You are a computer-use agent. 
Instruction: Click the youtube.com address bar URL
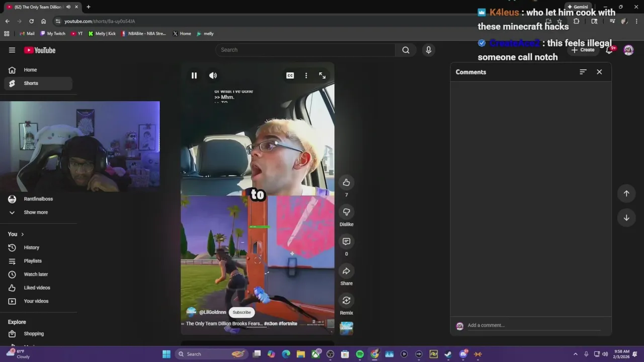tap(100, 21)
